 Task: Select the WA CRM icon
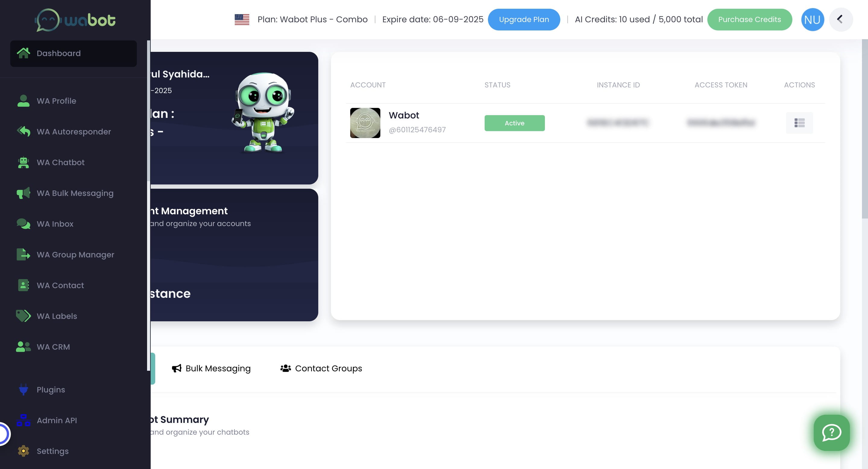click(23, 347)
